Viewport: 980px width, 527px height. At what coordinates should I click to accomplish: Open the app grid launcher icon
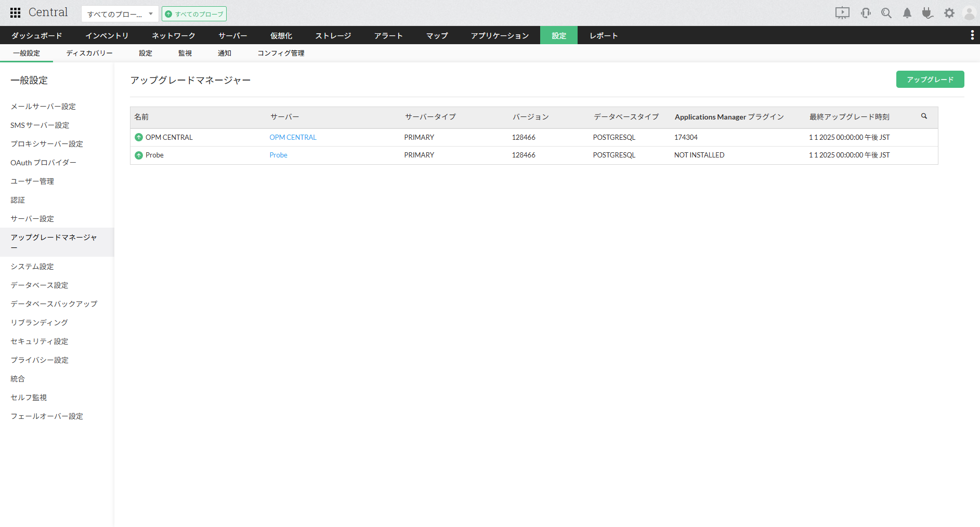click(16, 13)
